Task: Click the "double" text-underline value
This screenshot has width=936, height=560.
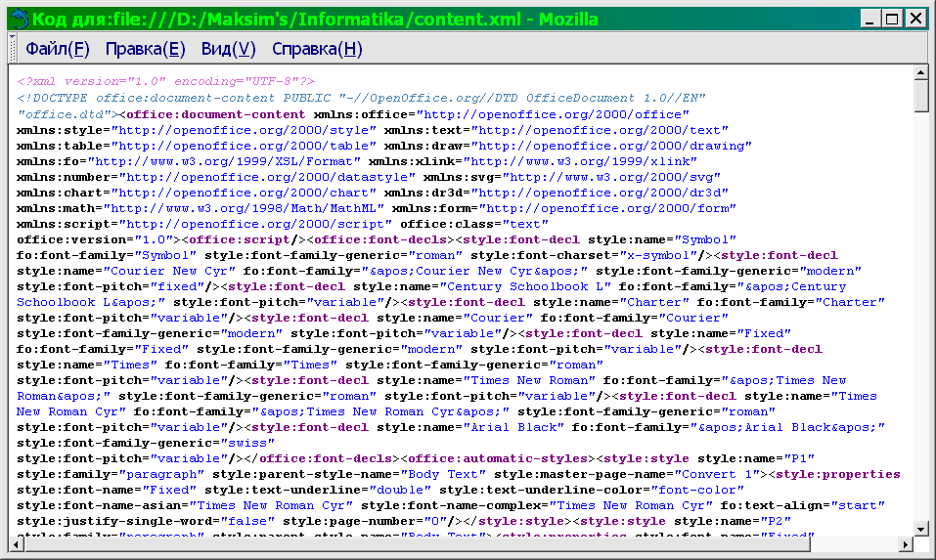Action: point(401,490)
